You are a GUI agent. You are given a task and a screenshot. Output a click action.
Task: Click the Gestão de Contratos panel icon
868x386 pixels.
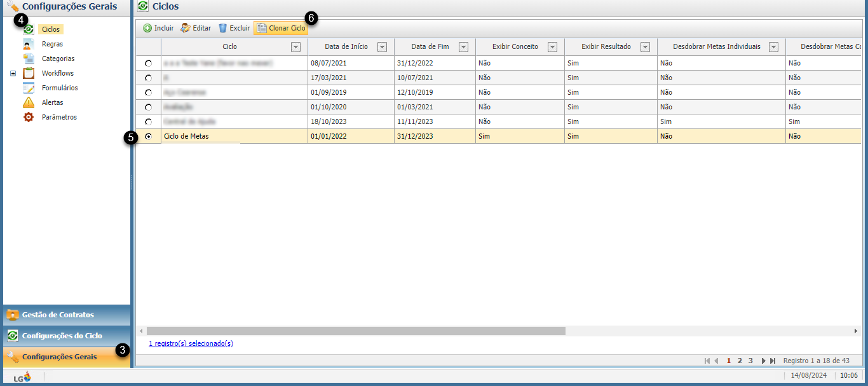13,315
